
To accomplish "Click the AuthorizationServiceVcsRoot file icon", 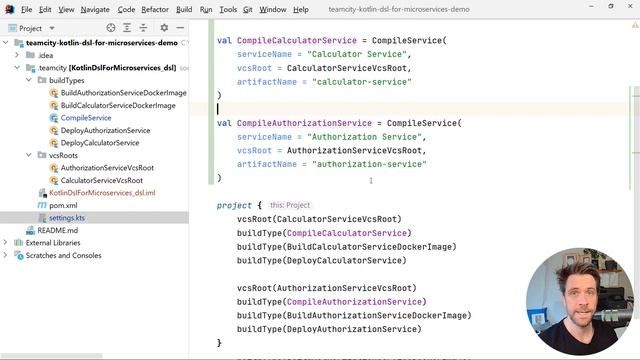I will [53, 168].
